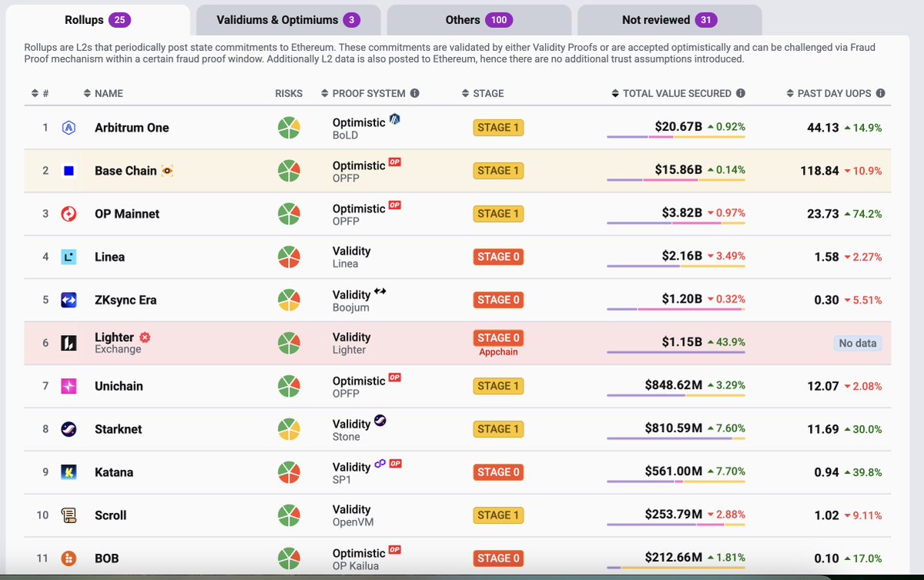Click the Linea logo icon
Image resolution: width=924 pixels, height=580 pixels.
(x=69, y=257)
